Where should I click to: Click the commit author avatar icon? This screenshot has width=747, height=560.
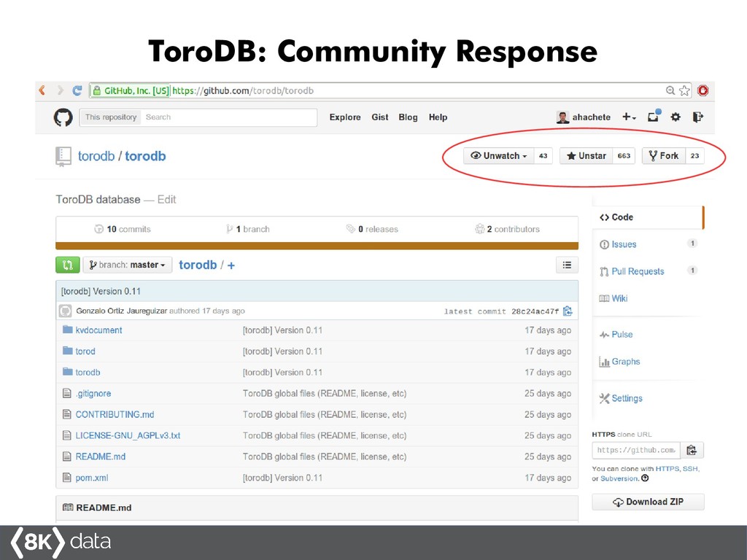[65, 311]
